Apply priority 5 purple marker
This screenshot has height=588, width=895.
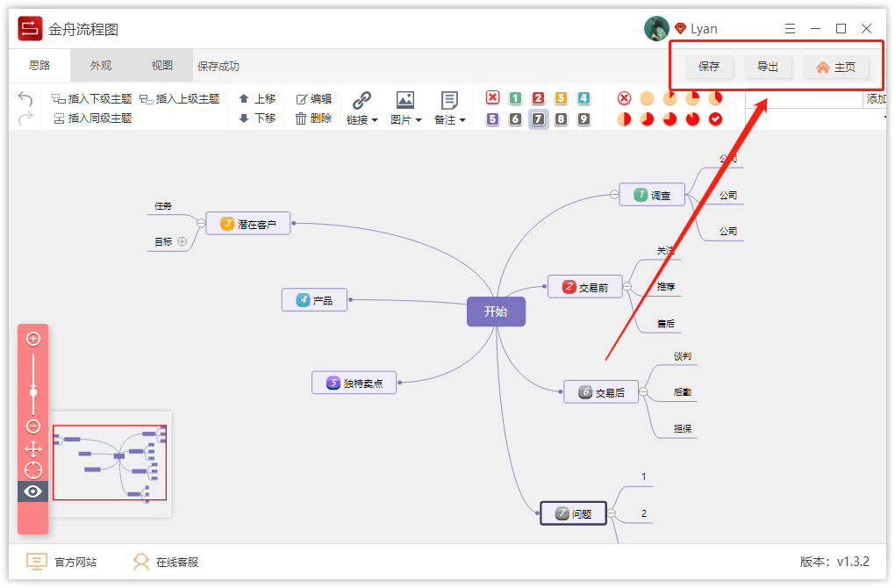click(x=492, y=118)
